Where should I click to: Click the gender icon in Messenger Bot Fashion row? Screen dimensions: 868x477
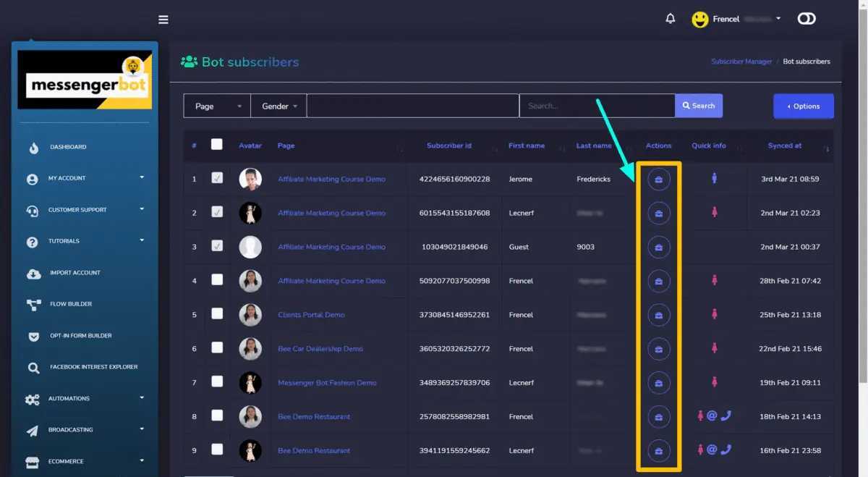point(715,381)
